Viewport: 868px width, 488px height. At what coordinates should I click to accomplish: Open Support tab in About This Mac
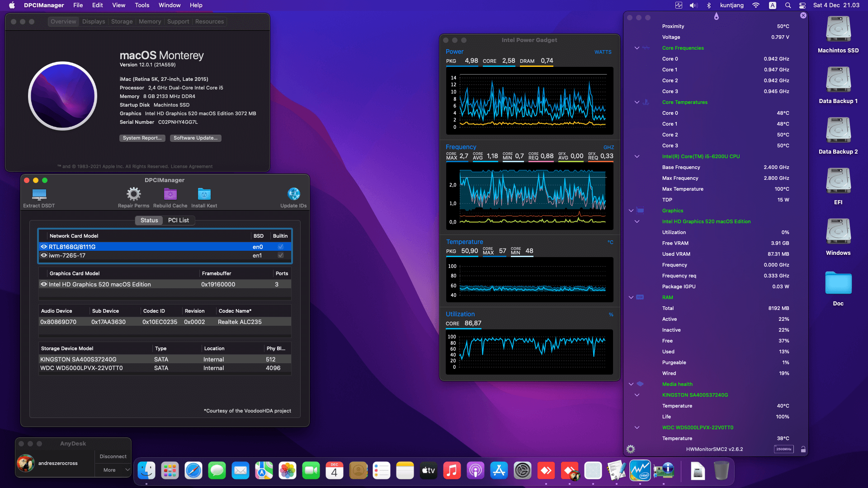178,22
